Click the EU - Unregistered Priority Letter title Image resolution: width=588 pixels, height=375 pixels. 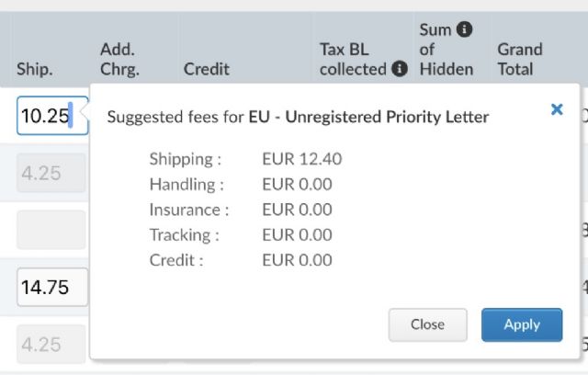[368, 117]
